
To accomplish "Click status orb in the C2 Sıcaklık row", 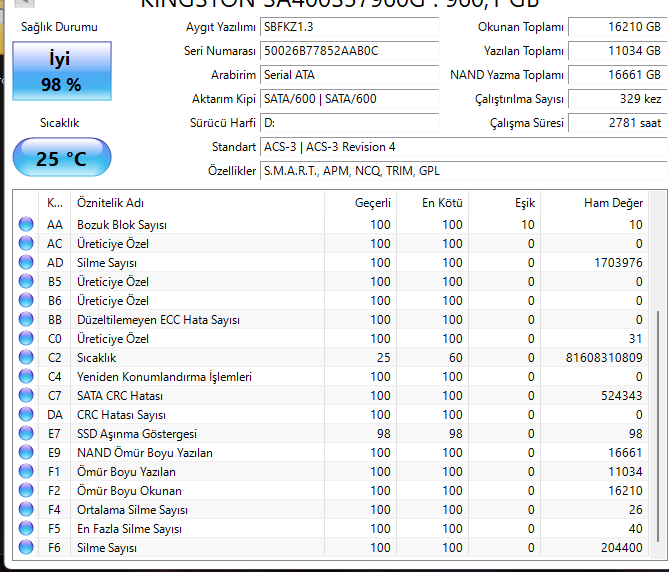I will [x=26, y=357].
